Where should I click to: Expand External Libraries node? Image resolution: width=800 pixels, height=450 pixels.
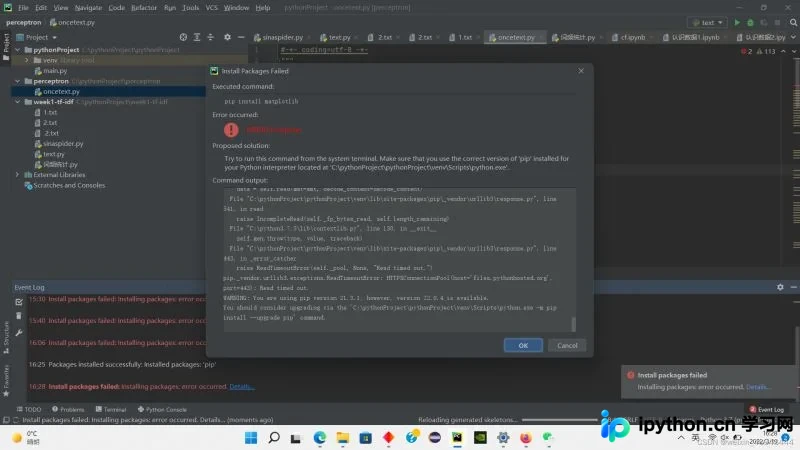click(x=18, y=174)
